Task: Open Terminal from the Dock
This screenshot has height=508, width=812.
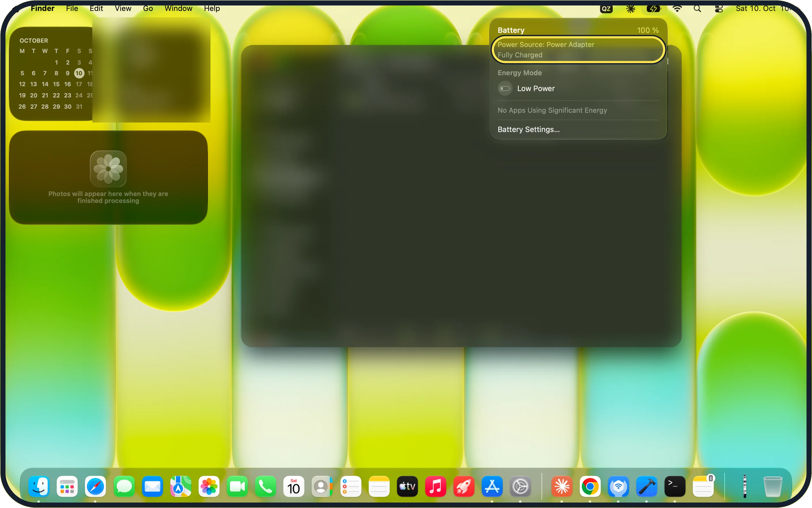Action: click(674, 486)
